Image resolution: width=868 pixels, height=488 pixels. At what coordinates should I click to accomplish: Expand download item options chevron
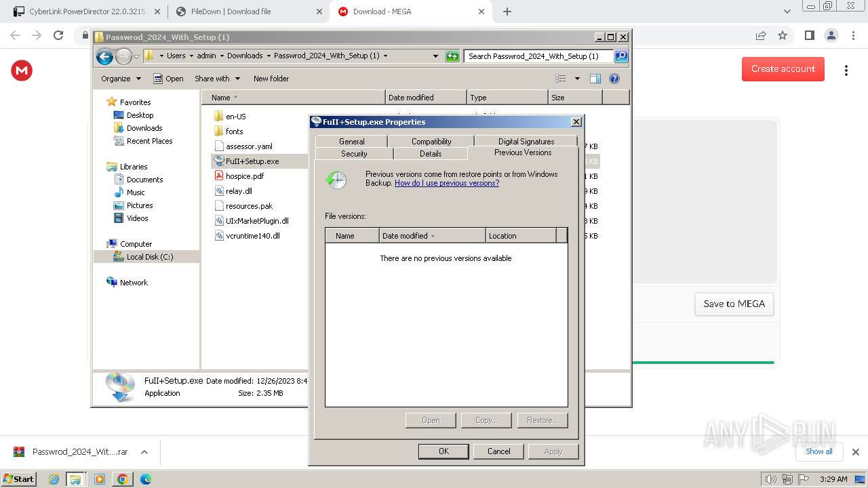pos(144,452)
